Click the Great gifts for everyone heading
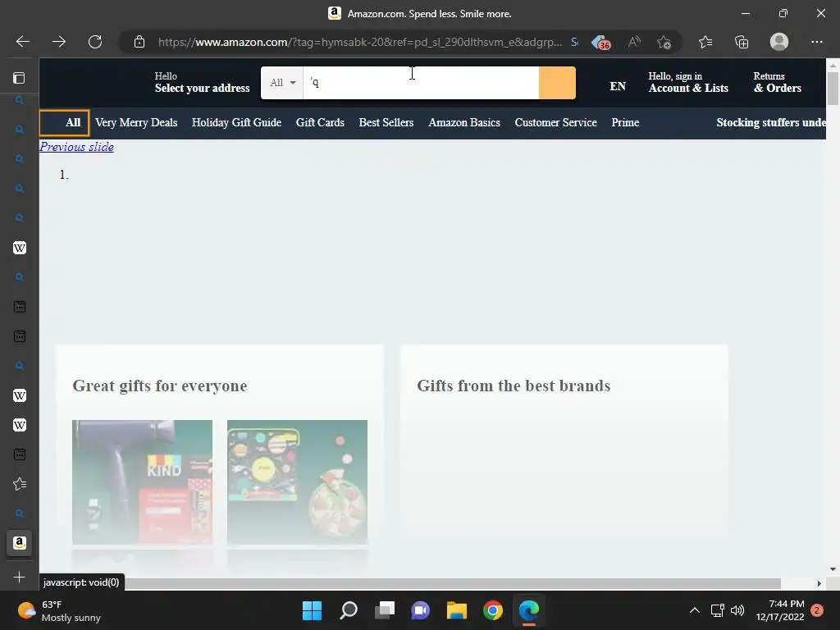Viewport: 840px width, 630px height. point(160,386)
